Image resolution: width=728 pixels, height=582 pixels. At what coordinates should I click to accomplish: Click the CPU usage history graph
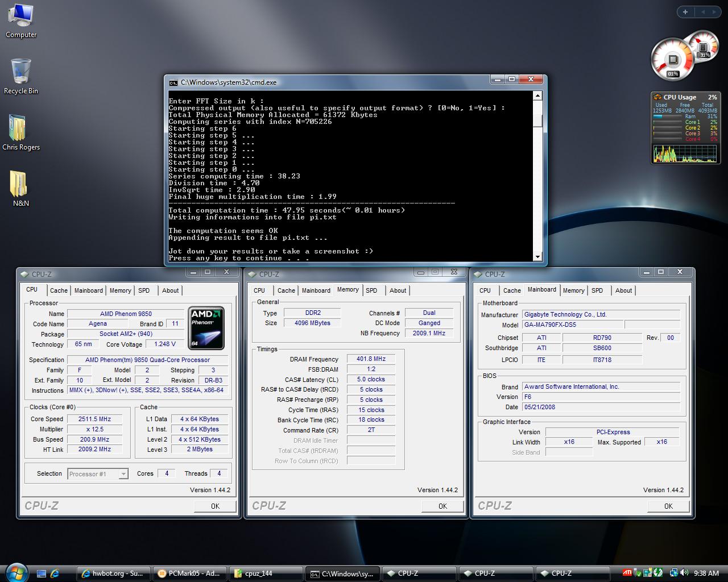(685, 153)
